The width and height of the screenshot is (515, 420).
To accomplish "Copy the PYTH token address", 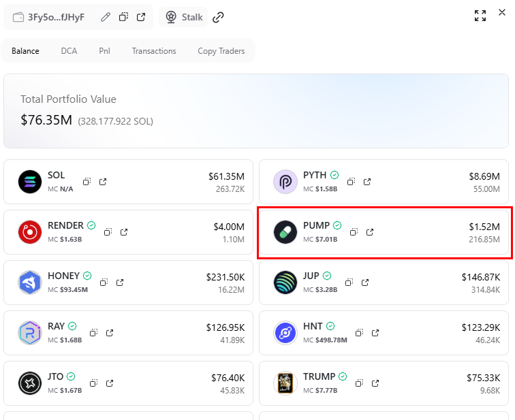I will point(352,182).
